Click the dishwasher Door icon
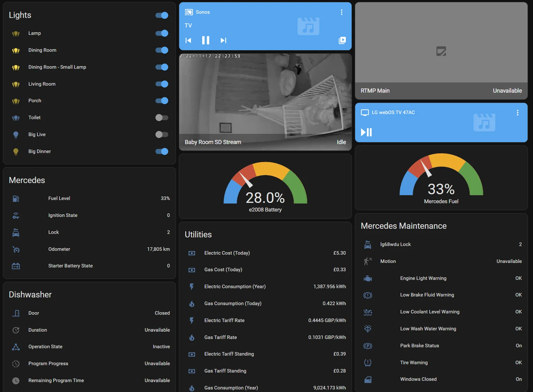Viewport: 533px width, 392px height. [16, 313]
